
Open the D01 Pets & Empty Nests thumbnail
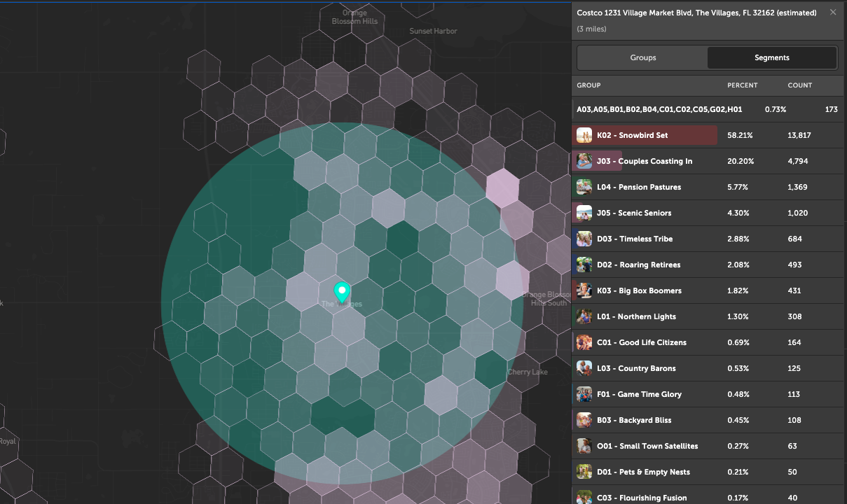coord(584,472)
